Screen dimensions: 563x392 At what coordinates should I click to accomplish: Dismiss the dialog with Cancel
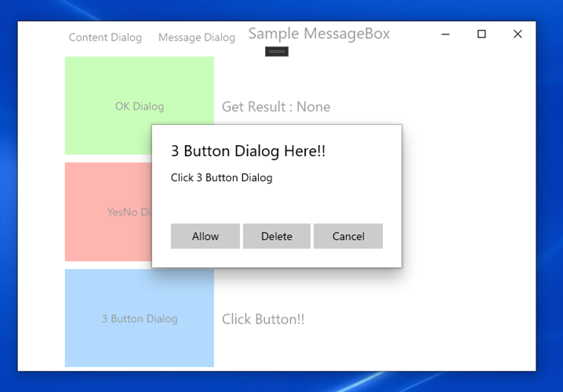pyautogui.click(x=348, y=236)
